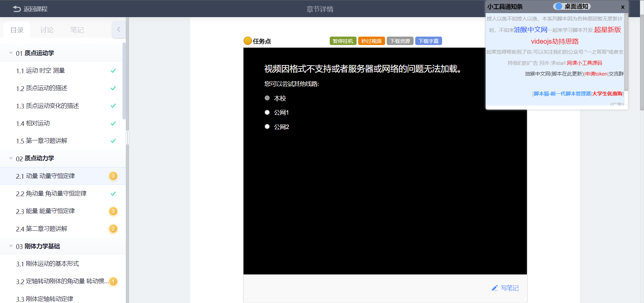Click the 暂停挂机 button
644x303 pixels.
click(x=343, y=41)
